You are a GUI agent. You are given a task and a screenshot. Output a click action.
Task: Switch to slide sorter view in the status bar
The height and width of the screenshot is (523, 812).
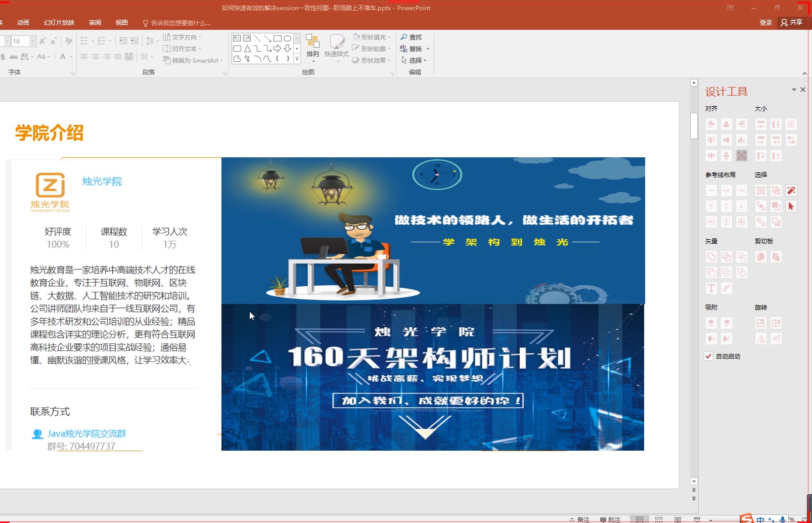click(659, 519)
